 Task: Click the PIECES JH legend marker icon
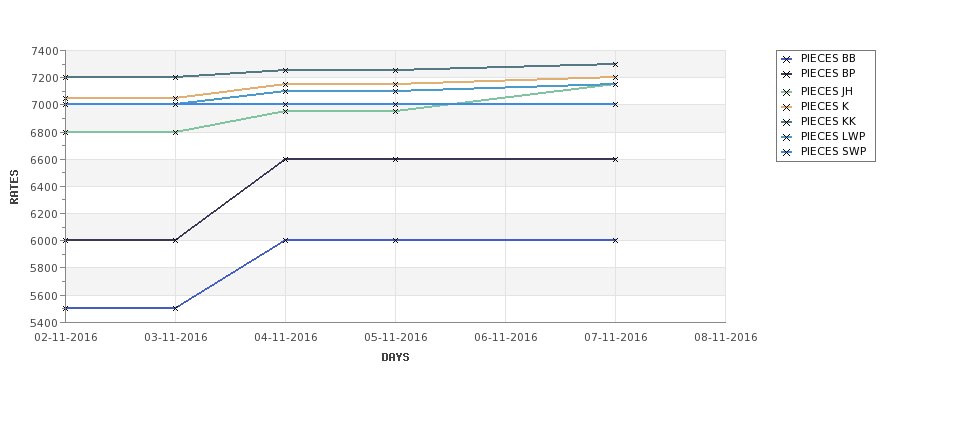coord(787,93)
